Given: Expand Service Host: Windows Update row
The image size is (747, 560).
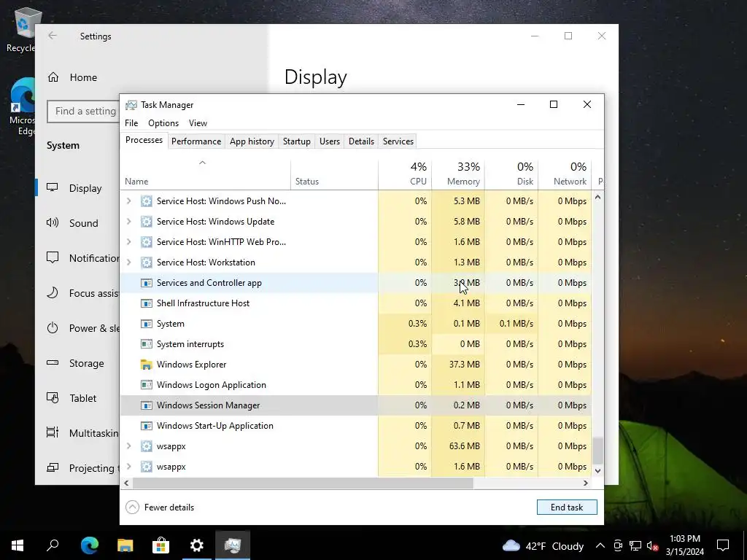Looking at the screenshot, I should (x=128, y=222).
